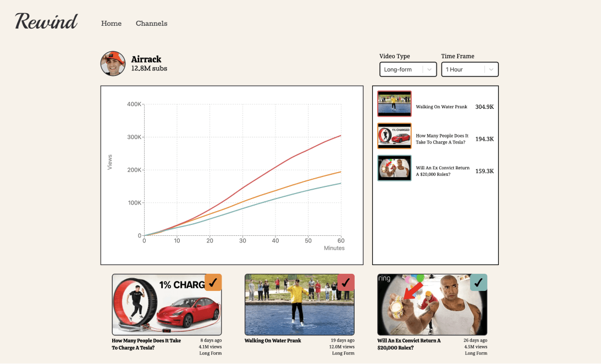Viewport: 601px width, 364px height.
Task: Open the Home page
Action: click(111, 24)
